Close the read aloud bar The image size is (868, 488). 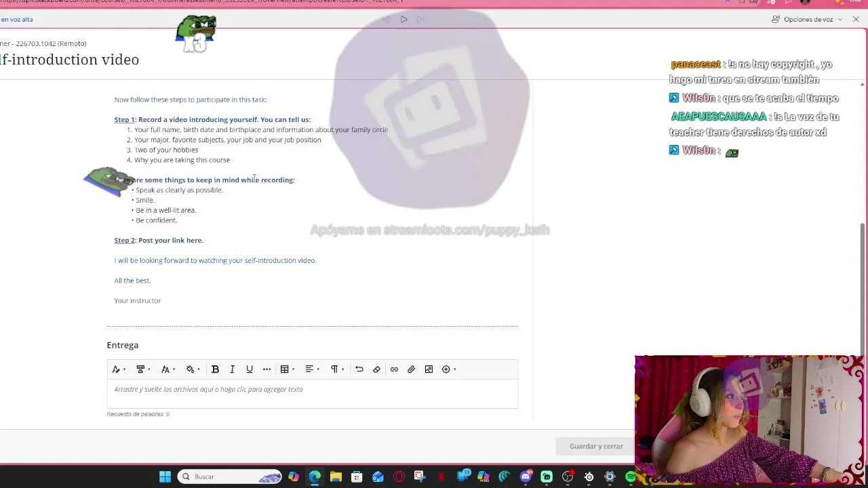tap(856, 19)
